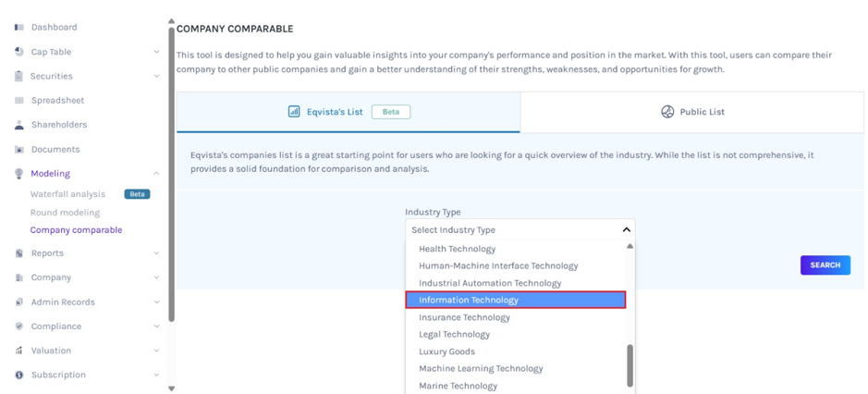
Task: Click the SEARCH button
Action: [x=825, y=265]
